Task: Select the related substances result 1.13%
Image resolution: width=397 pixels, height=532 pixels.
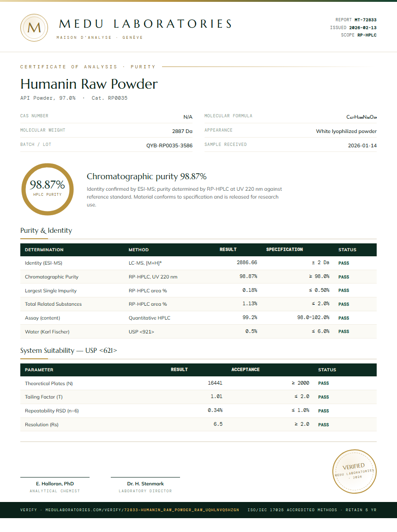Action: coord(250,304)
